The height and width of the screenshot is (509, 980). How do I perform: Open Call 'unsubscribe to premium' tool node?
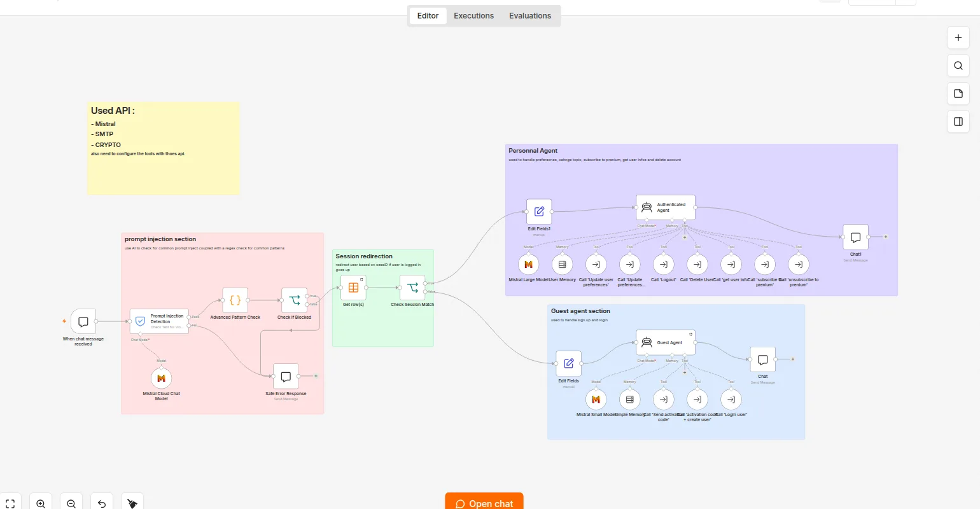[x=799, y=264]
